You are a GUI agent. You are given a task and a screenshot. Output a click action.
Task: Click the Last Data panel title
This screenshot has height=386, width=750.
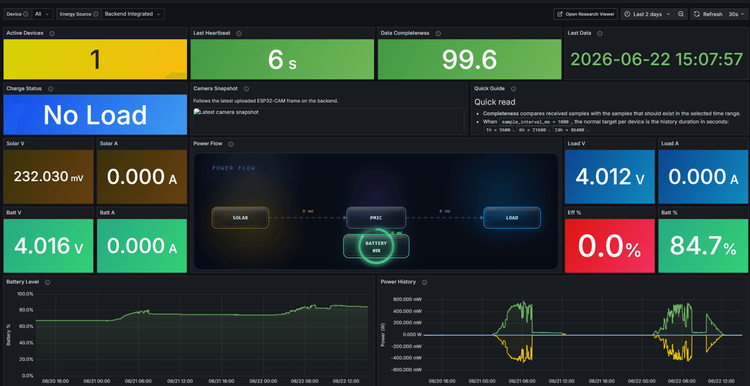[x=579, y=33]
